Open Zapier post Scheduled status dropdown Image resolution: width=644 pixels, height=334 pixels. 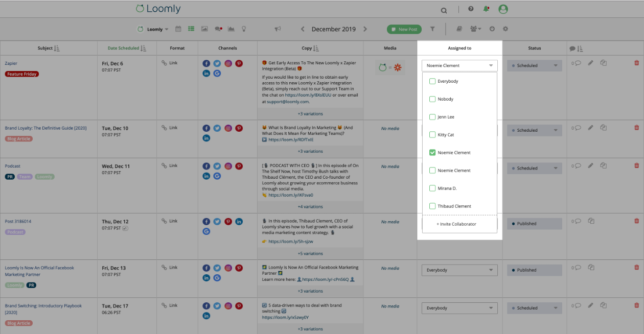(x=535, y=65)
